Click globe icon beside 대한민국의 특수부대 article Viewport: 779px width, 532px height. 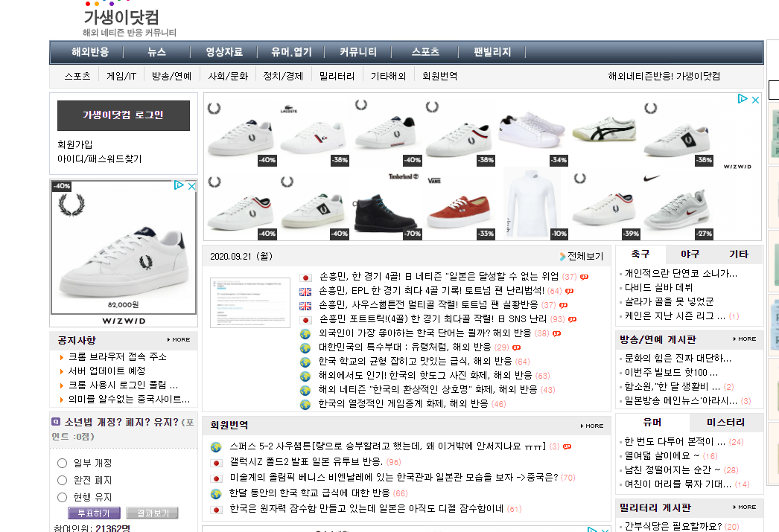[305, 348]
